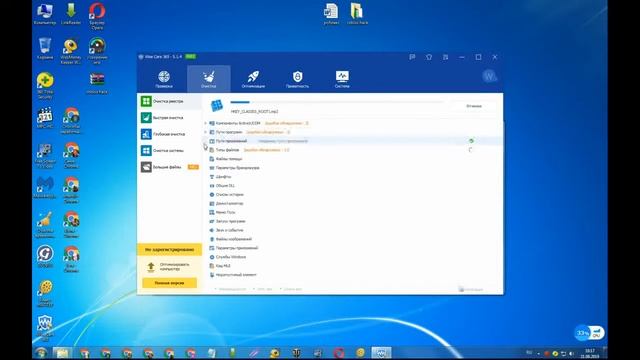Expand the Пути программ row

point(206,132)
